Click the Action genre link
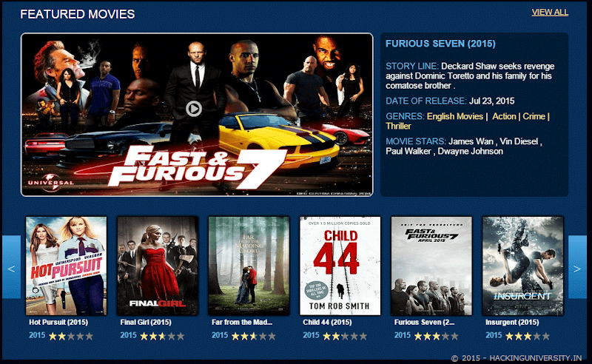Image resolution: width=592 pixels, height=364 pixels. pos(504,116)
